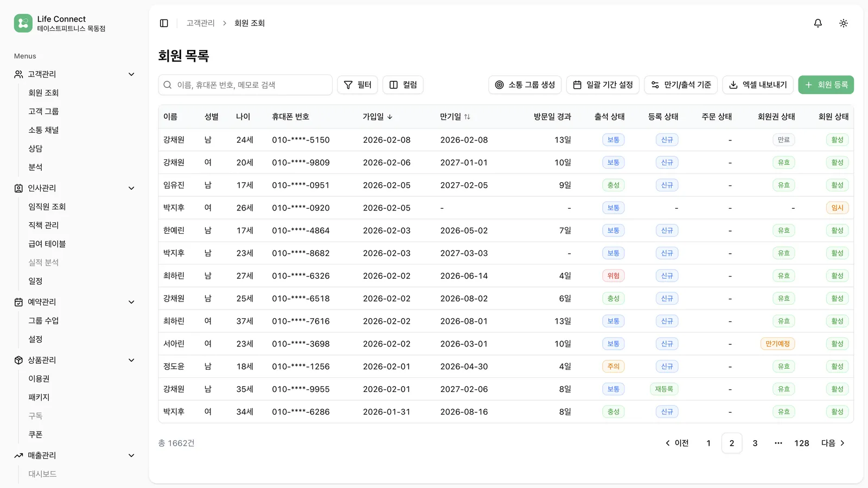Collapse the sidebar with the panel icon
The image size is (868, 488).
tap(164, 23)
